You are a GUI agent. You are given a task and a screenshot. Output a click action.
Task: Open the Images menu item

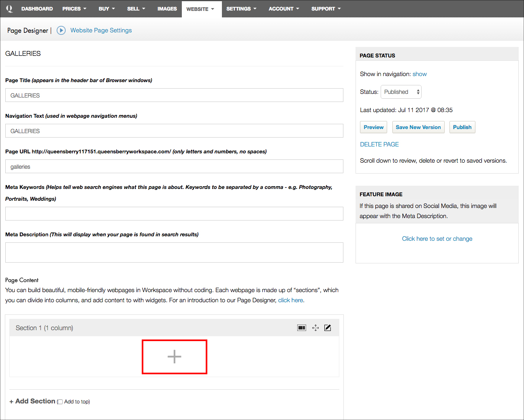[167, 8]
